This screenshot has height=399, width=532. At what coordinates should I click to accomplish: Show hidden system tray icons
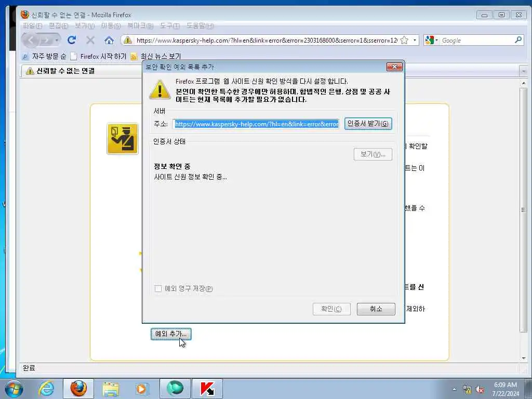[x=454, y=389]
